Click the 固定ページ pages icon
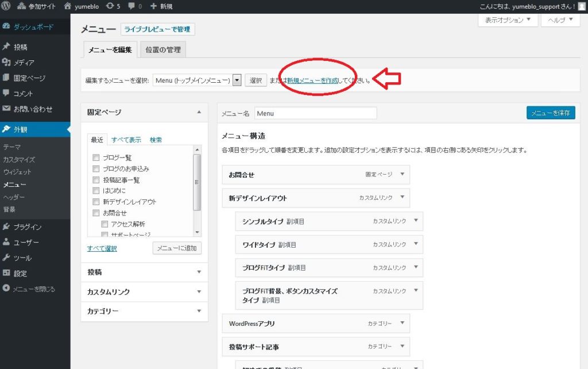This screenshot has width=588, height=369. point(6,78)
